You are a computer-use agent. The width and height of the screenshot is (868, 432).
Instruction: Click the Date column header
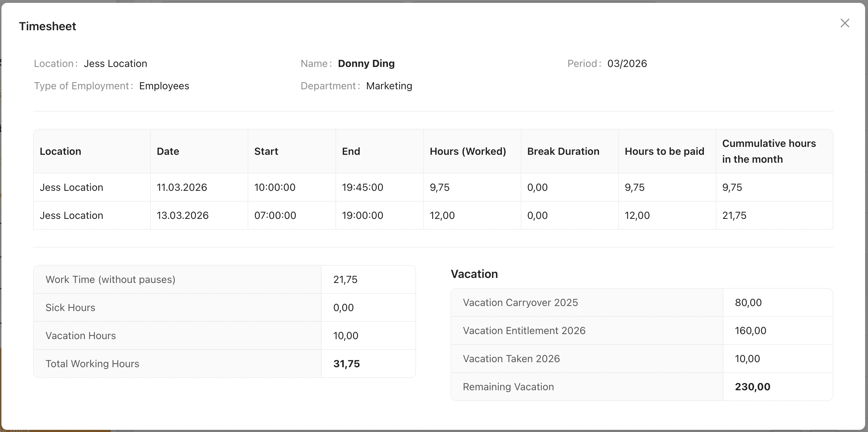[168, 152]
